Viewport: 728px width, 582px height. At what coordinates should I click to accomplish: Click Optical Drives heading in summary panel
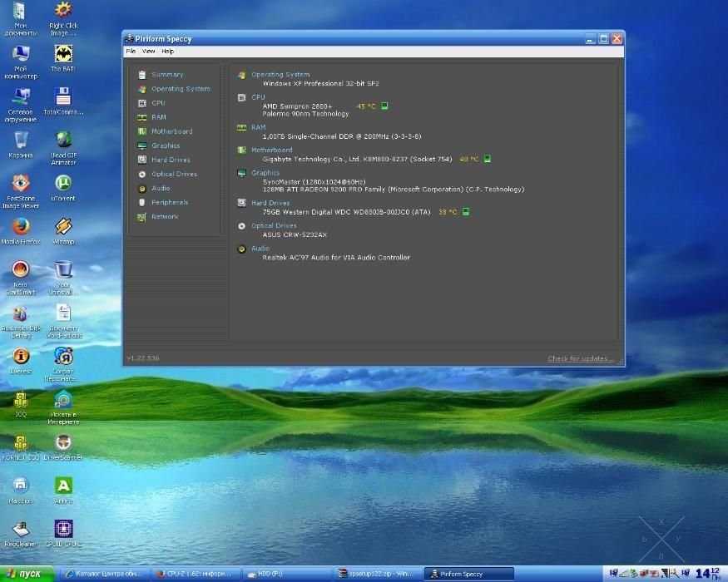pyautogui.click(x=274, y=225)
